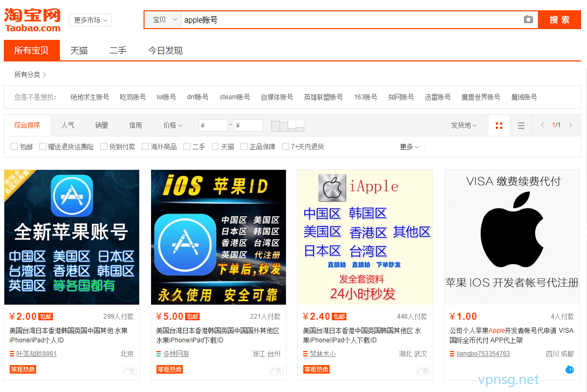The width and height of the screenshot is (587, 392).
Task: Tick the 7+天内退货 checkbox
Action: (x=285, y=147)
